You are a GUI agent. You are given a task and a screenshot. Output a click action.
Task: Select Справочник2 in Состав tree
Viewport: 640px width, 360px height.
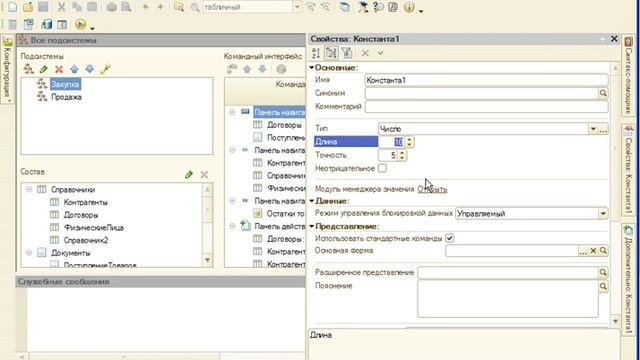pos(86,240)
